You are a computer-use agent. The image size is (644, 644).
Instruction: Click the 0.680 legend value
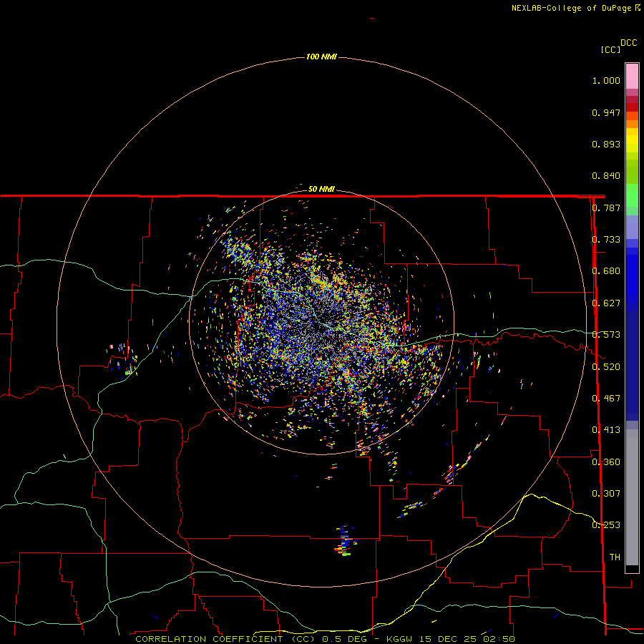[606, 271]
